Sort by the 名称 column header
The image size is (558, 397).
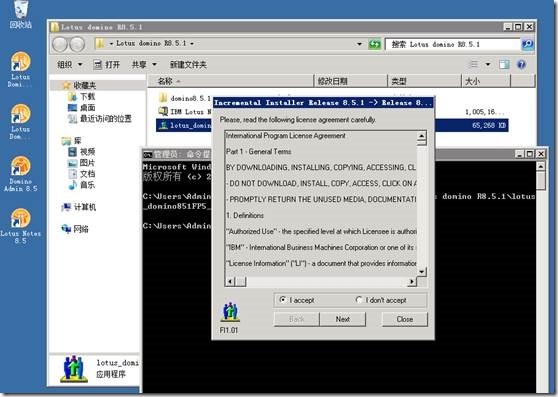coord(231,81)
